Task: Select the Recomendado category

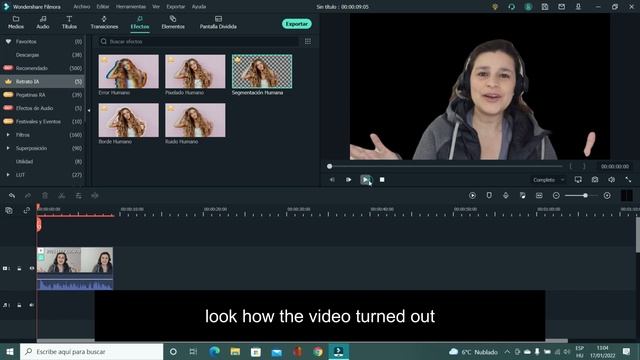Action: 42,68
